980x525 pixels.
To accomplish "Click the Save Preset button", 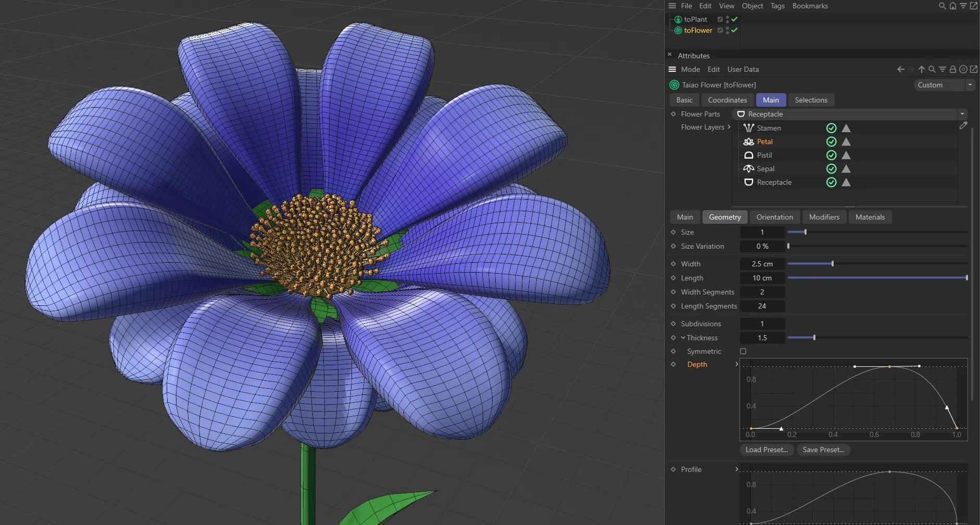I will click(x=823, y=450).
